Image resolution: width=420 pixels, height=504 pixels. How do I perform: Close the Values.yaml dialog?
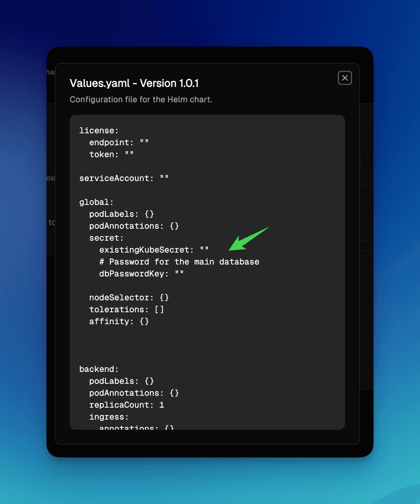pyautogui.click(x=345, y=78)
